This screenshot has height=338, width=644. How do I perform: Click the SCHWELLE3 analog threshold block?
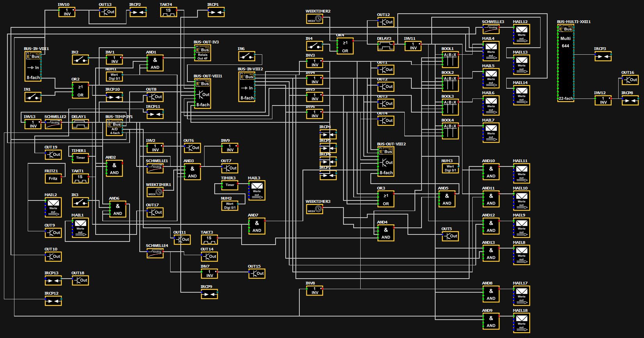491,29
